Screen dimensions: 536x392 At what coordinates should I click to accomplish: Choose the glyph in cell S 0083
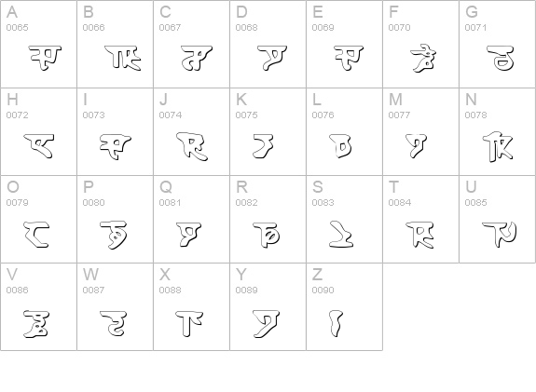341,235
